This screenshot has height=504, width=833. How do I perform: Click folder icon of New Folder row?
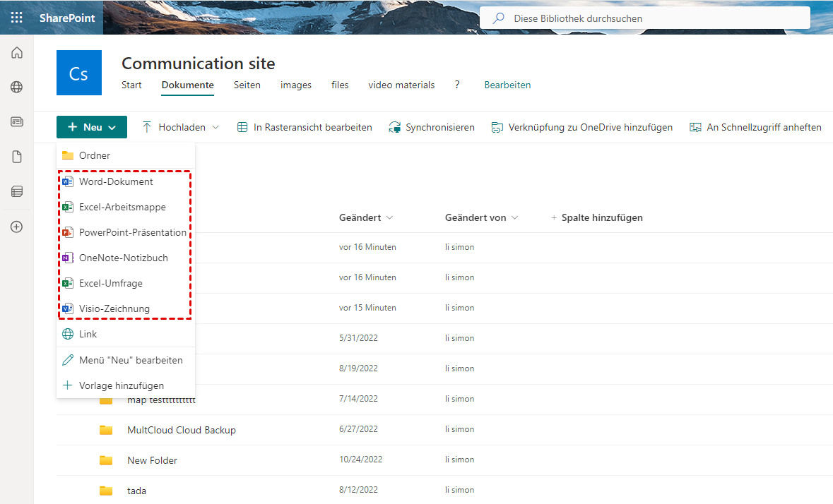[106, 460]
